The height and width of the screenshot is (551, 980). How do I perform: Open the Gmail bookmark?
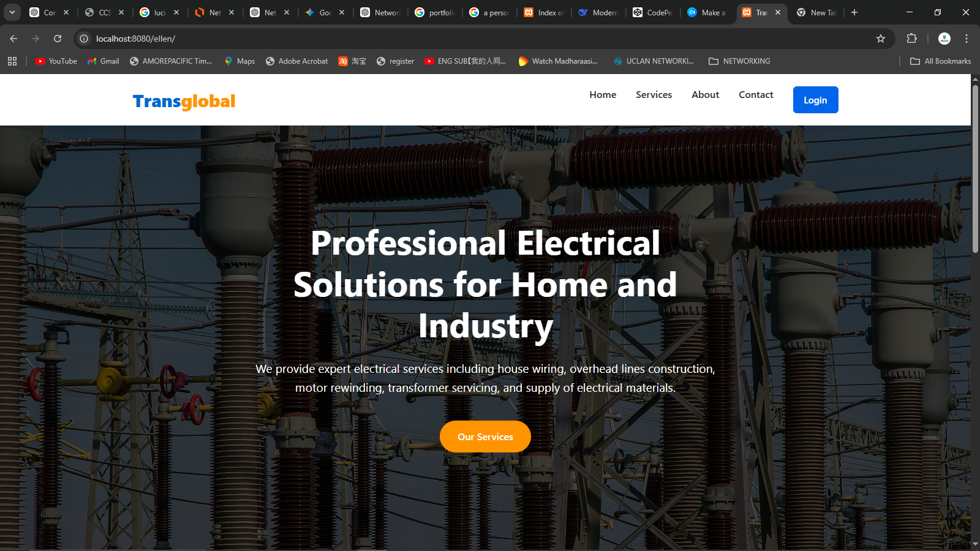104,61
